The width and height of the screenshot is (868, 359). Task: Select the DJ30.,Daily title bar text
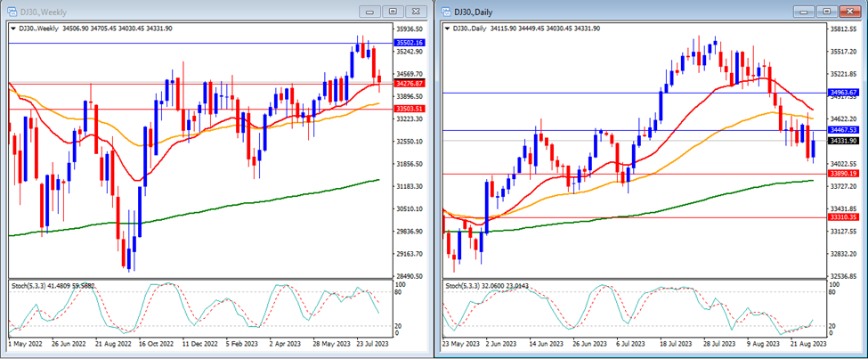(x=474, y=12)
